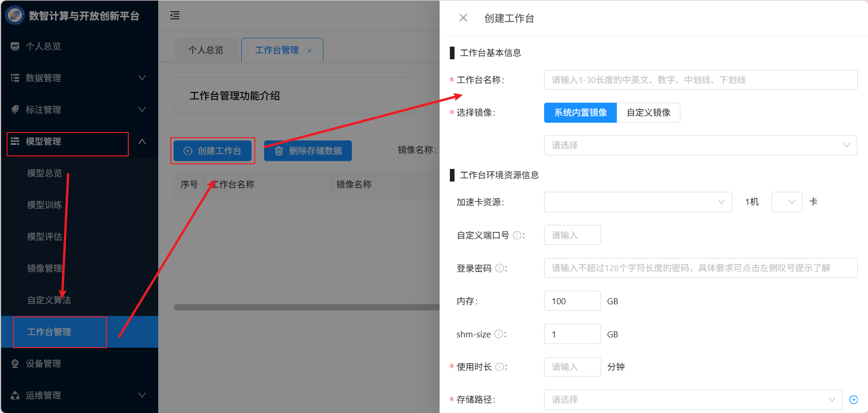Click the 工作台名称 input field
Screen dimensions: 868x413
tap(700, 80)
